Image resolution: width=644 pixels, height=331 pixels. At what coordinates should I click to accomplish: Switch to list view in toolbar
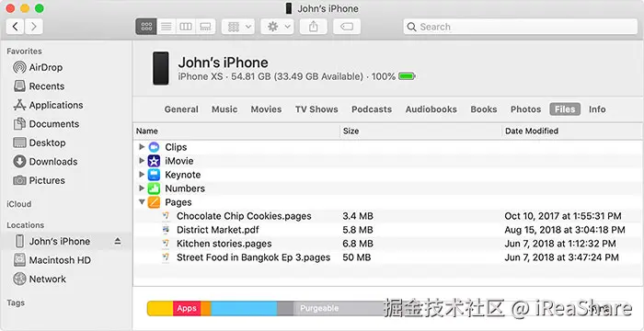[167, 27]
